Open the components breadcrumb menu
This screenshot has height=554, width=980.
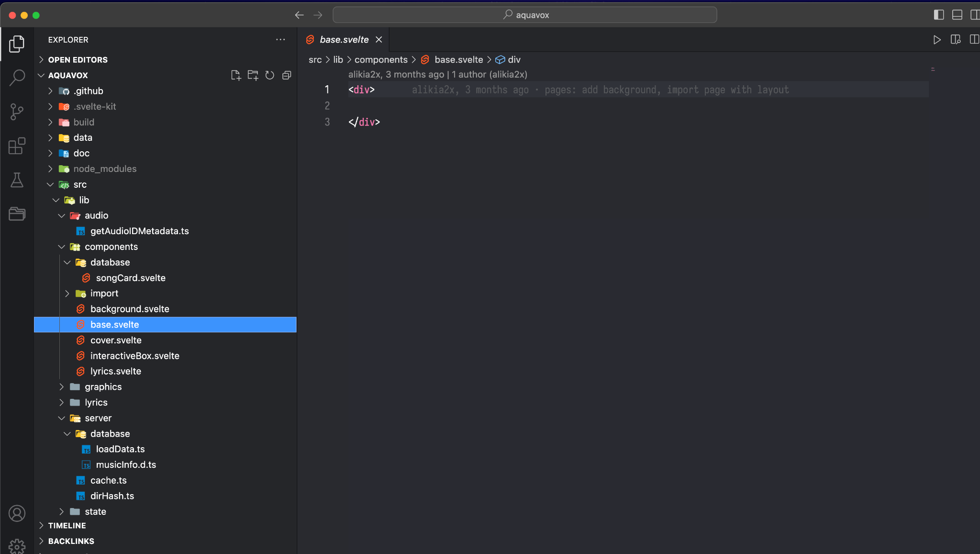(x=380, y=59)
